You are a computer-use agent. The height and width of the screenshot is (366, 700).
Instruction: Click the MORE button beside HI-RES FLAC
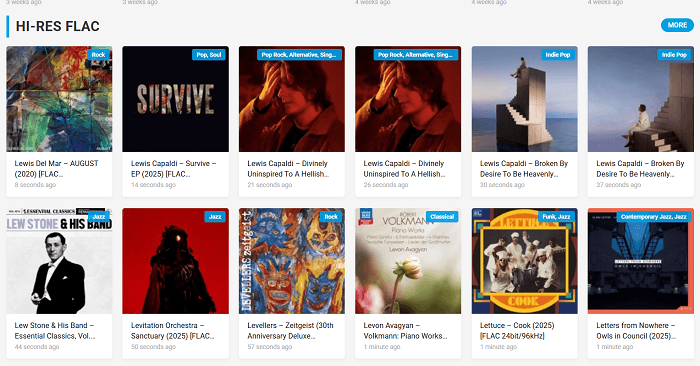point(677,25)
